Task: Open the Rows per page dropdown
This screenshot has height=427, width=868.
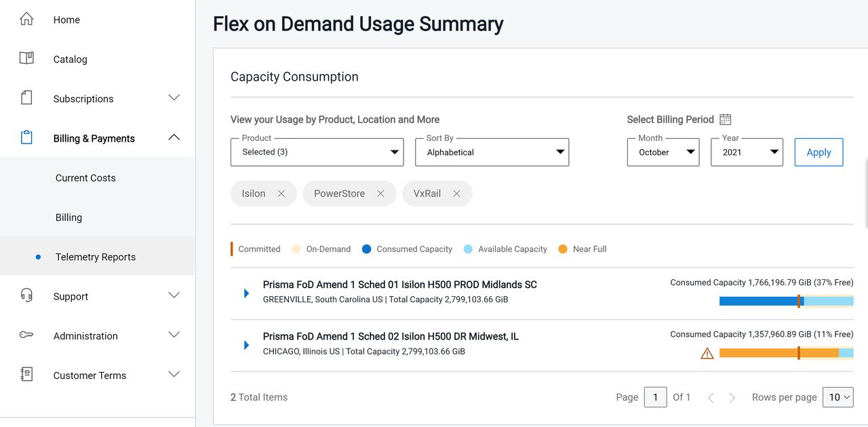Action: pyautogui.click(x=838, y=397)
